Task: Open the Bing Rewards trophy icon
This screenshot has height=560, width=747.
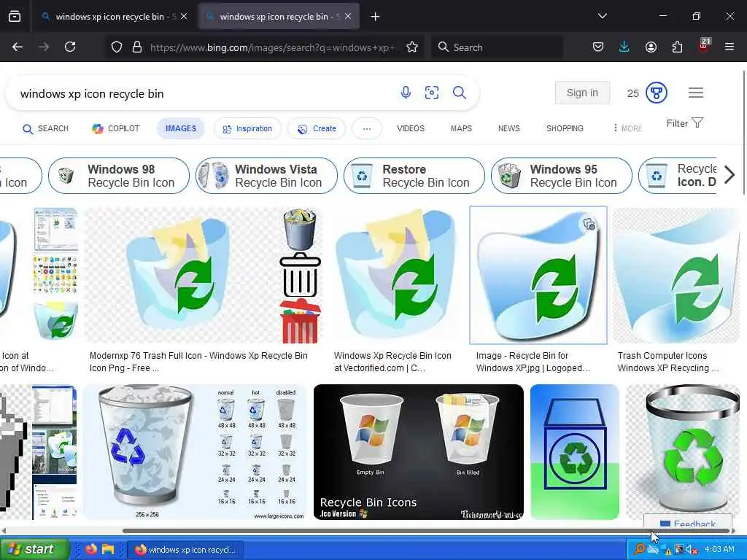Action: (x=656, y=93)
